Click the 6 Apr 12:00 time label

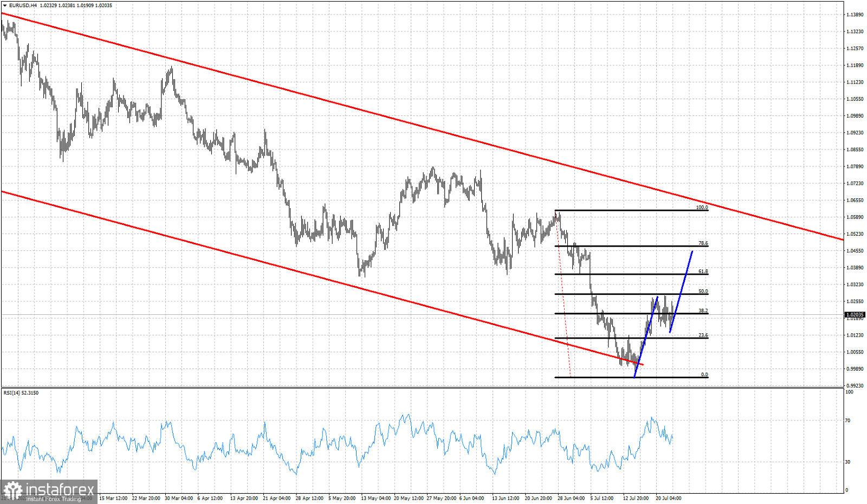[x=210, y=498]
